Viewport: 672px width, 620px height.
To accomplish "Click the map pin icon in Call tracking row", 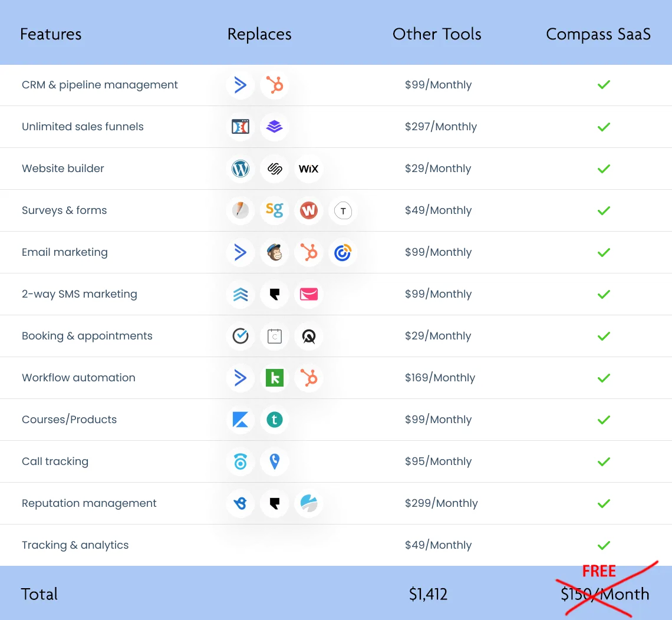I will coord(275,461).
